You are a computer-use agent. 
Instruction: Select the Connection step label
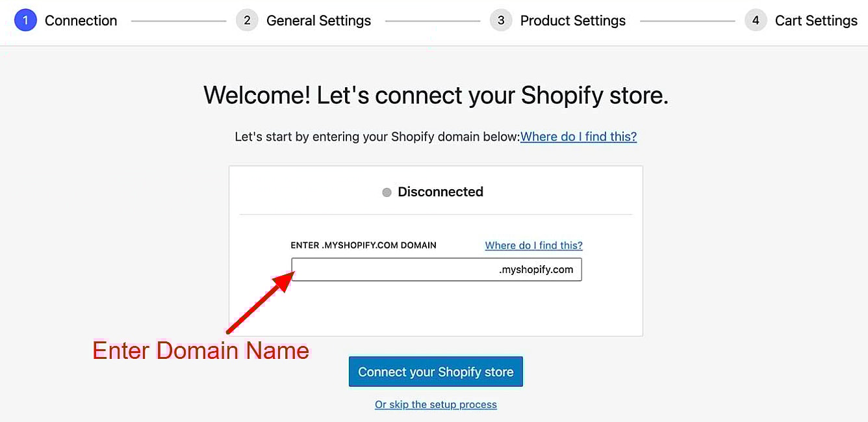tap(81, 21)
